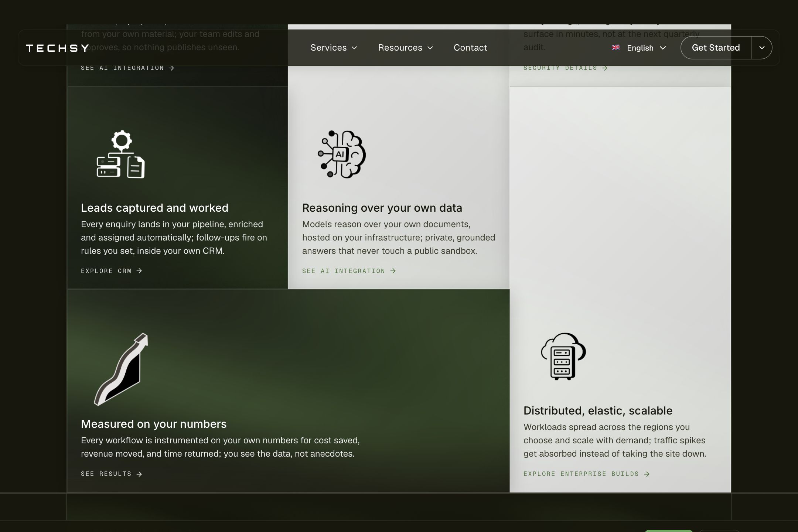
Task: Expand the Resources chevron arrow
Action: tap(430, 48)
